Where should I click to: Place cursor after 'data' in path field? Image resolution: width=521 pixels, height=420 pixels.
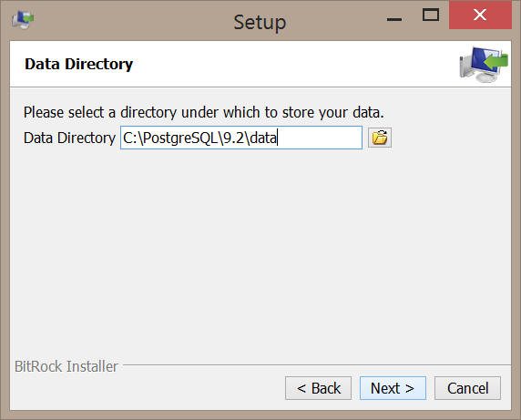(278, 138)
